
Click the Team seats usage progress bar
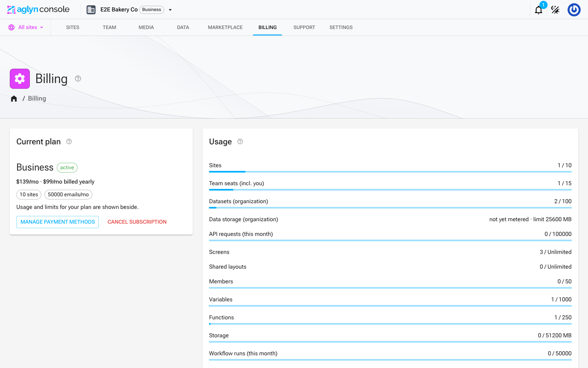[x=390, y=190]
